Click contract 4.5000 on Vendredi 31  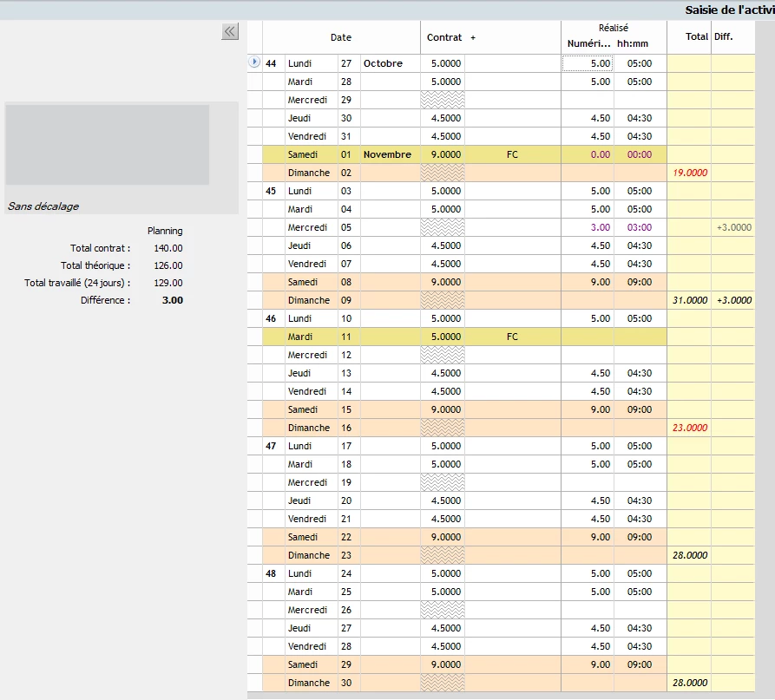[446, 136]
